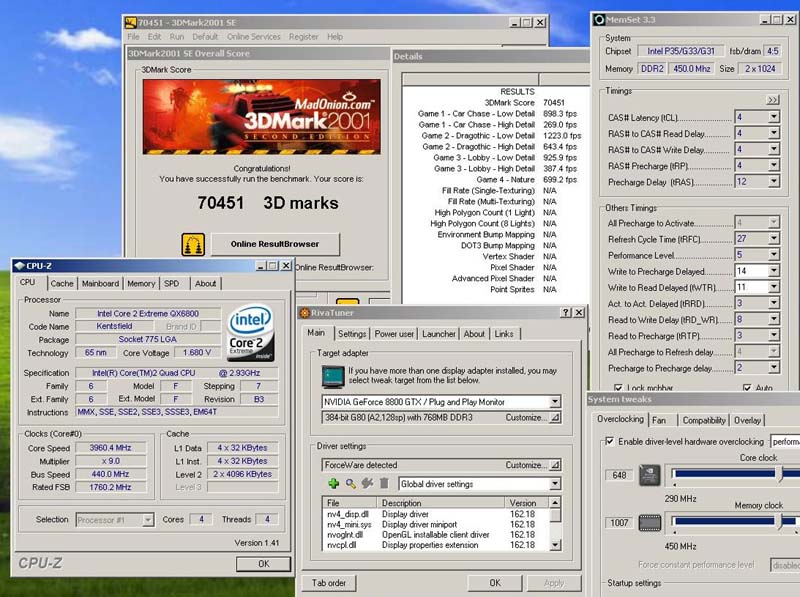This screenshot has width=800, height=597.
Task: Click the >> button in MemSet Timings
Action: point(772,100)
